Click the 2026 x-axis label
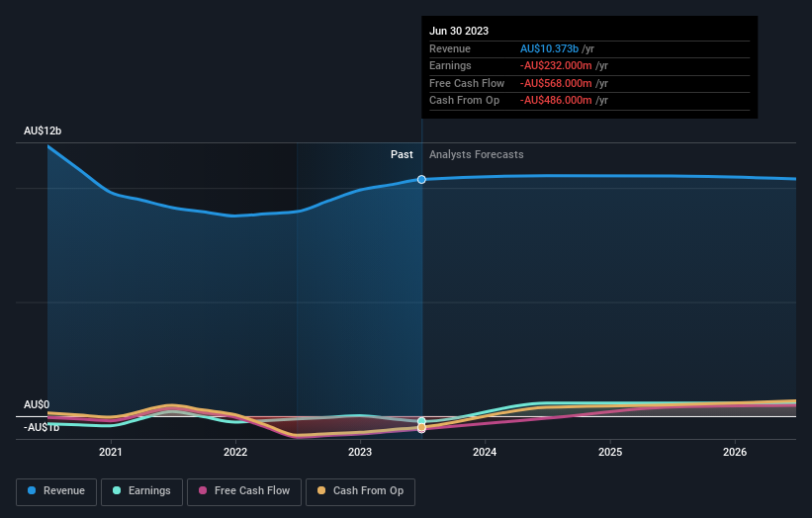Viewport: 812px width, 518px height. pos(735,452)
